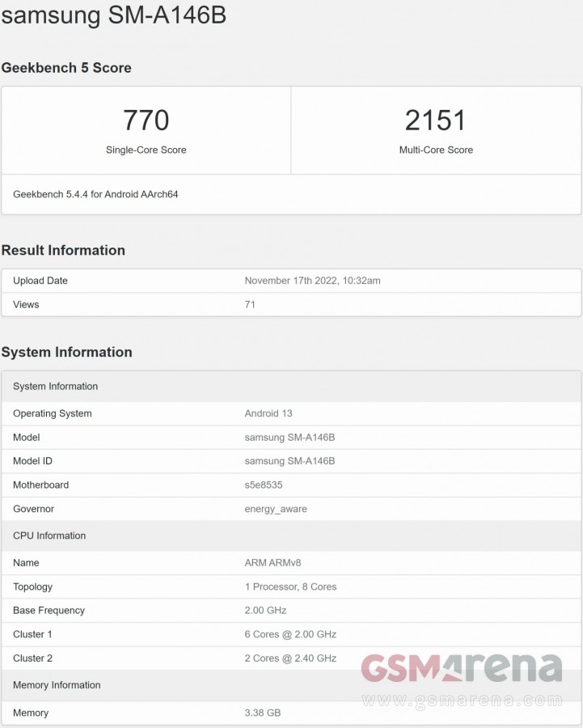Click the views count value 71

(250, 305)
